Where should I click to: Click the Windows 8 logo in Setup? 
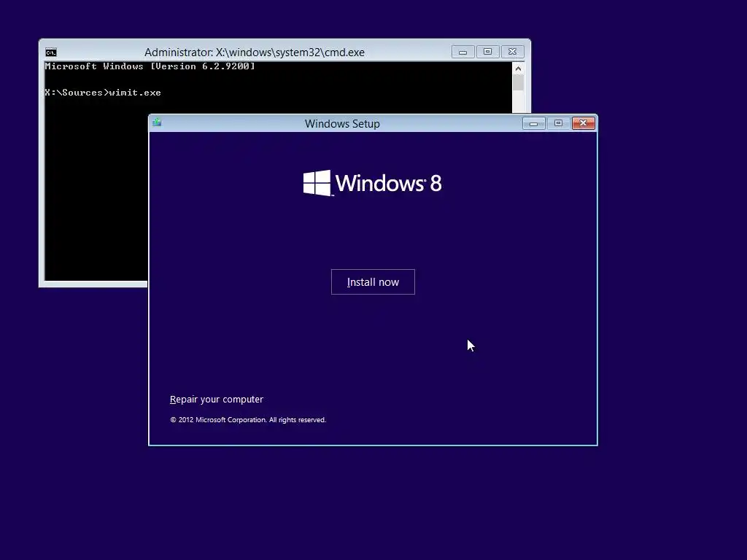pos(373,183)
